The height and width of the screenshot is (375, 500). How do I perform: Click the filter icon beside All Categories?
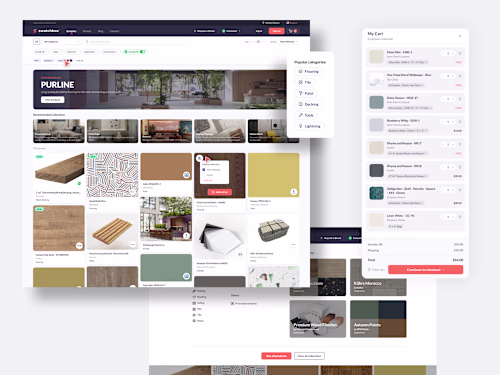coord(36,42)
